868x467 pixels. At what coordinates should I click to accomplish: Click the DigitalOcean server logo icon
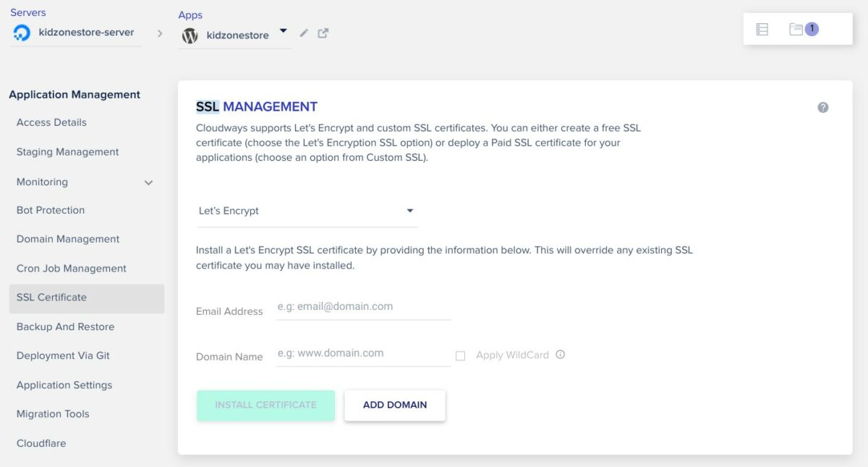pyautogui.click(x=22, y=33)
